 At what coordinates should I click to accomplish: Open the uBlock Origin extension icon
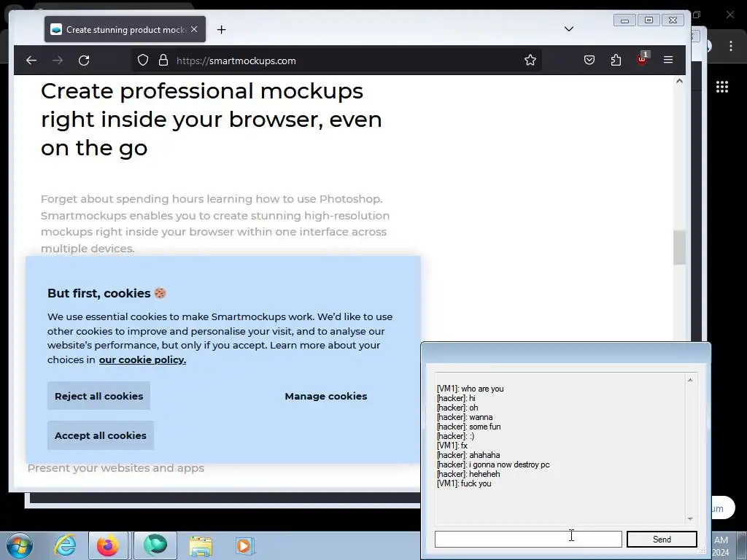tap(642, 60)
